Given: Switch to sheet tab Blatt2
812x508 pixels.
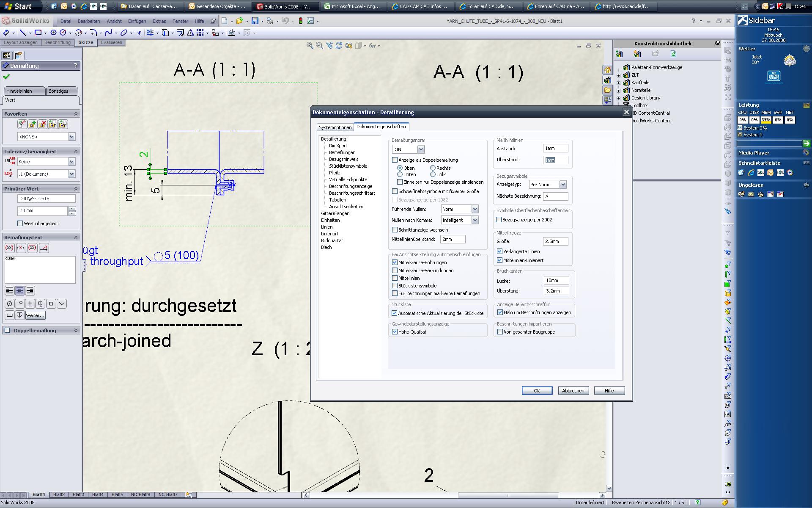Looking at the screenshot, I should tap(59, 494).
